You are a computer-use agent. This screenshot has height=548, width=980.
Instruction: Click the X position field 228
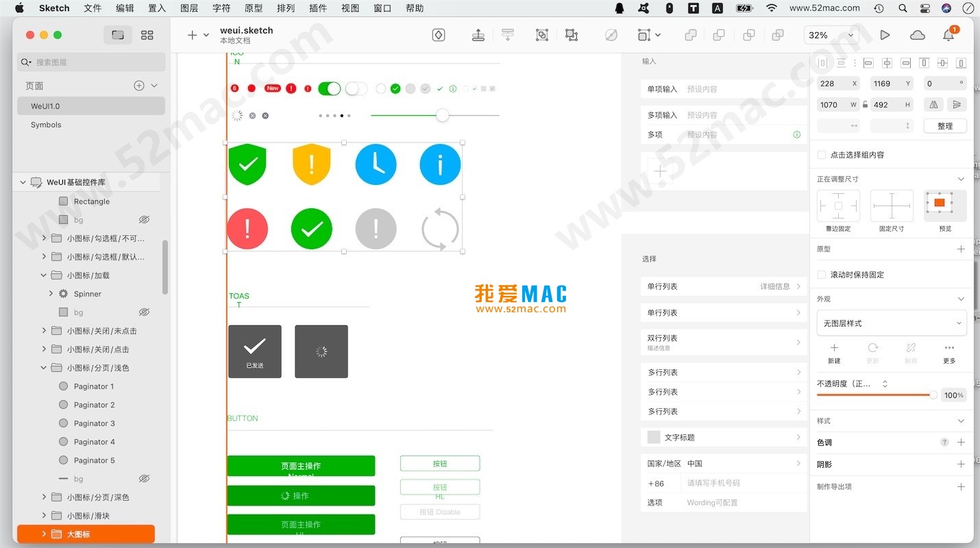tap(839, 84)
